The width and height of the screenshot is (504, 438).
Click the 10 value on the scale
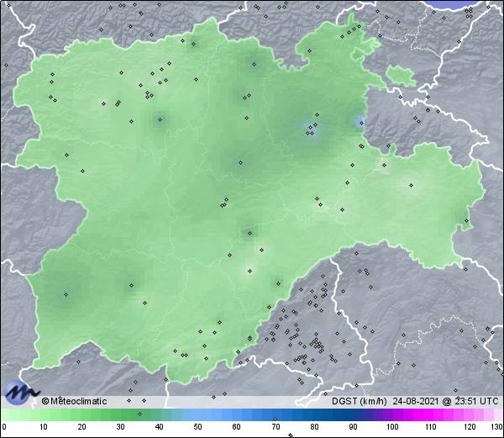[x=44, y=427]
